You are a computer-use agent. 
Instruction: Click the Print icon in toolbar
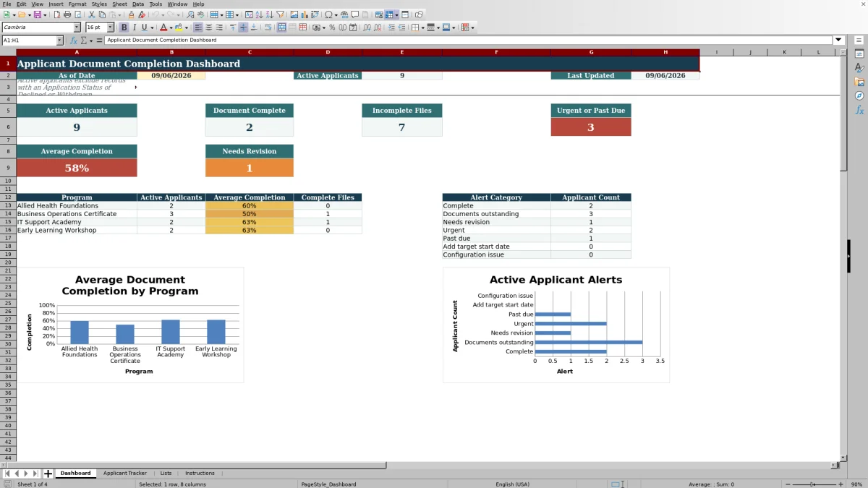tap(67, 14)
